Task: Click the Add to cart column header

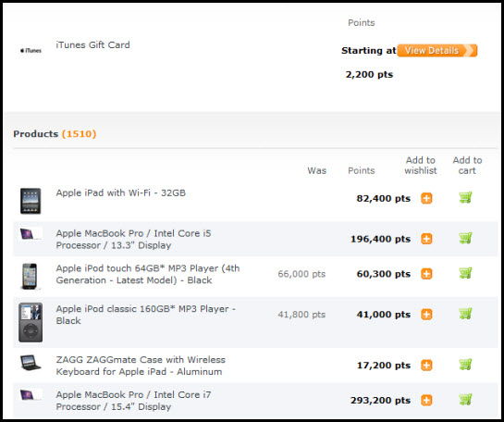Action: 467,166
